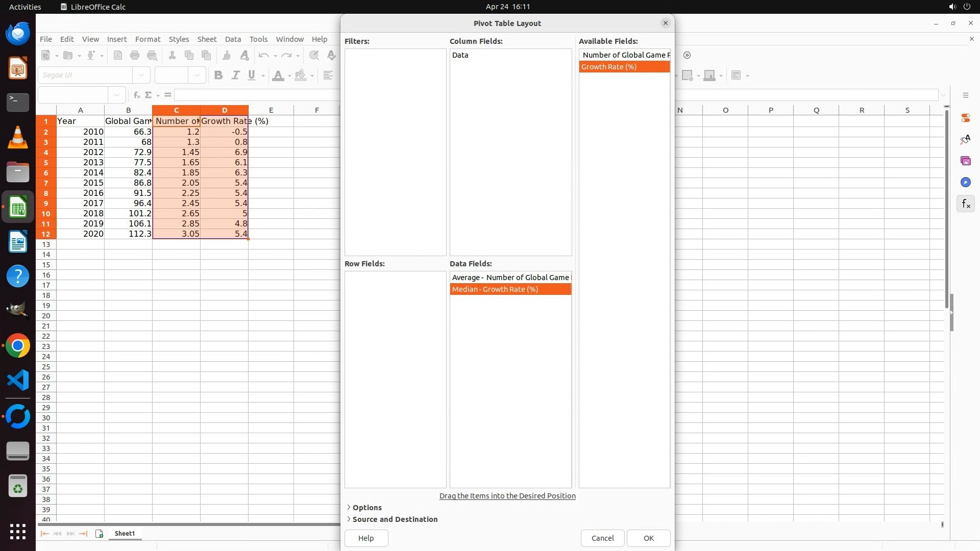This screenshot has height=551, width=980.
Task: Expand the Options section
Action: [x=366, y=508]
